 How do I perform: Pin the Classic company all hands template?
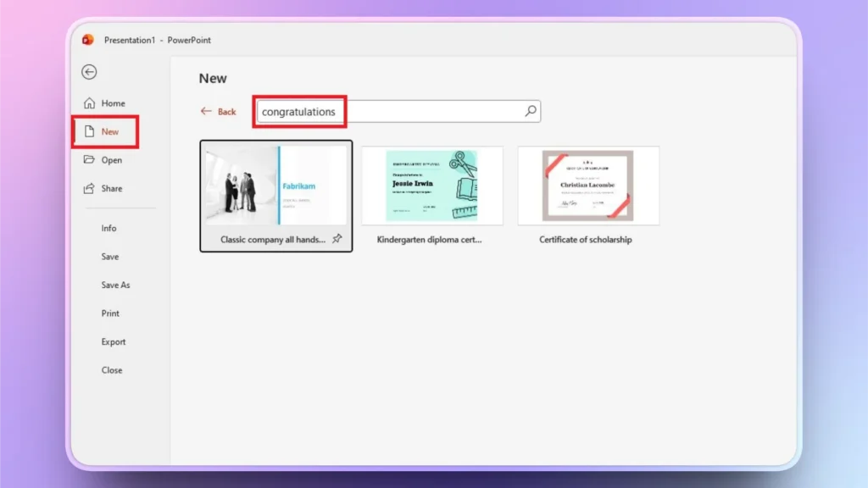(x=337, y=240)
